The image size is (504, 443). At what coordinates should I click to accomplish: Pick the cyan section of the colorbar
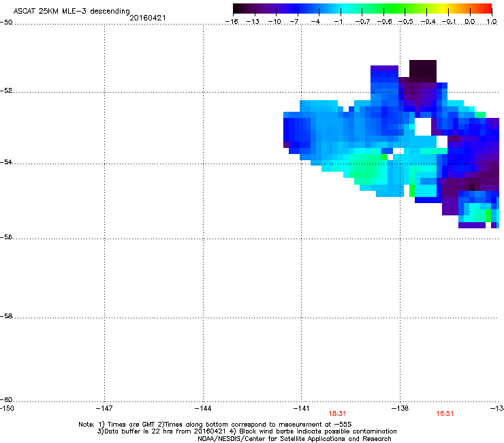(x=345, y=8)
